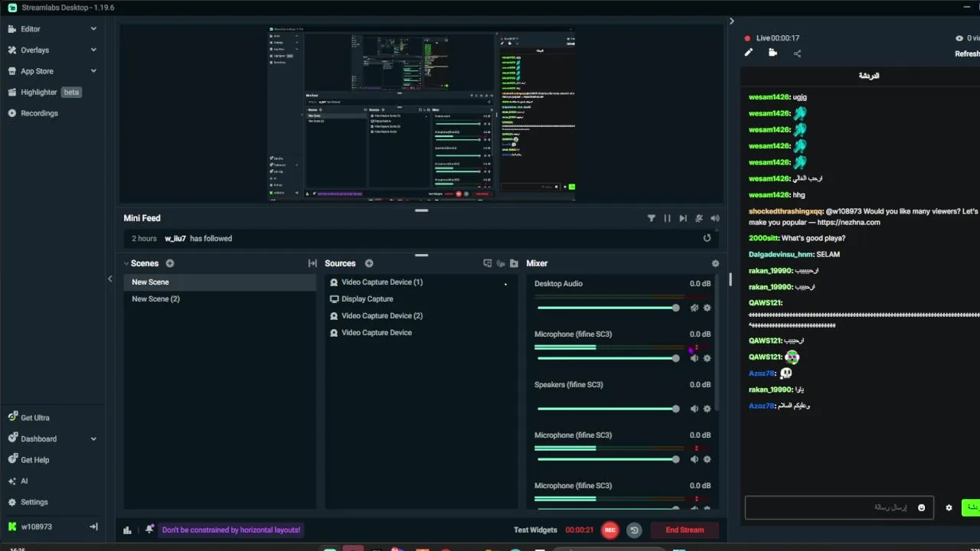This screenshot has width=980, height=551.
Task: Click the Test Widgets button
Action: click(536, 530)
